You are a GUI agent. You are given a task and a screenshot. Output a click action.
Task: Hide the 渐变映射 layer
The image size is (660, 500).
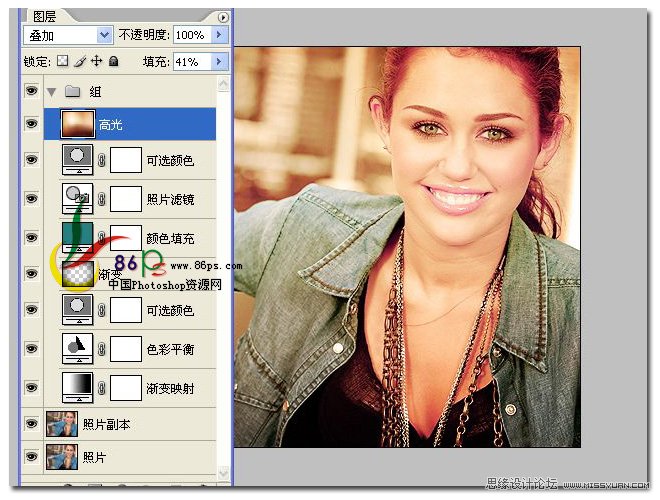pos(32,387)
